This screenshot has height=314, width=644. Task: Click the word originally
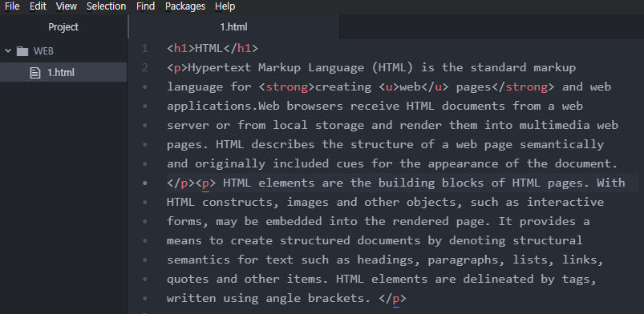pos(230,163)
